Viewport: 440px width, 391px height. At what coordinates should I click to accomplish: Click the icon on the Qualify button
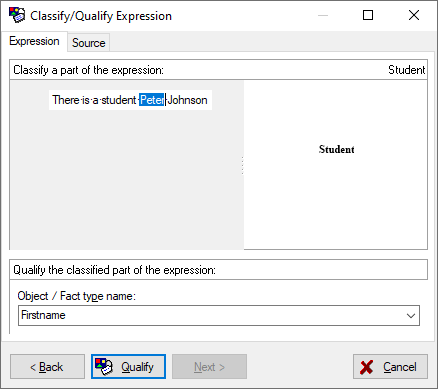click(104, 367)
